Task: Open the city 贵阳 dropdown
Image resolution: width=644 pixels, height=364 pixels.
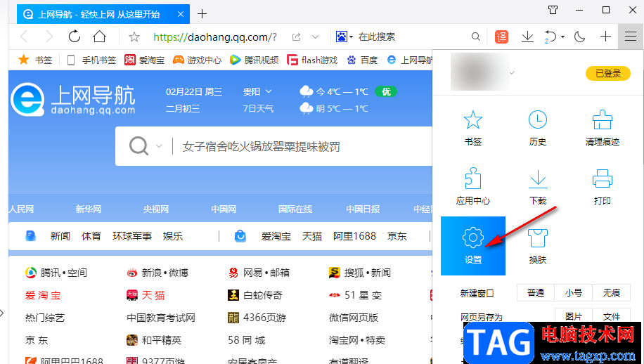Action: coord(257,91)
